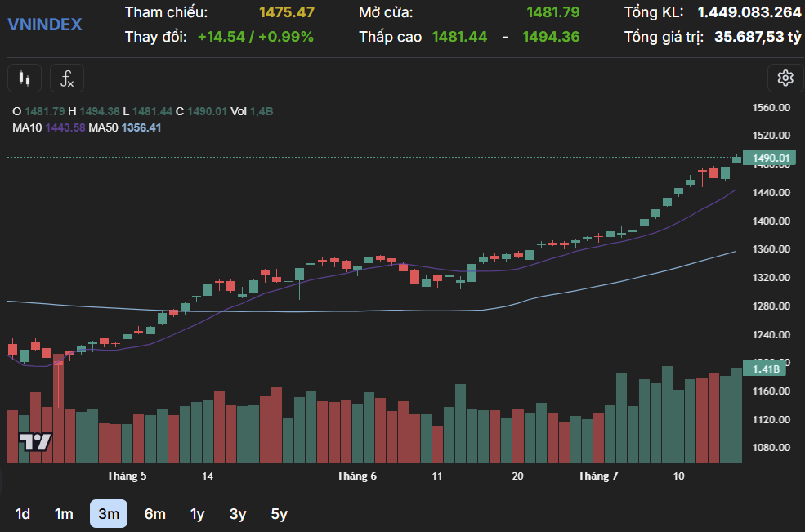Click the current price label 1490.01

click(769, 159)
